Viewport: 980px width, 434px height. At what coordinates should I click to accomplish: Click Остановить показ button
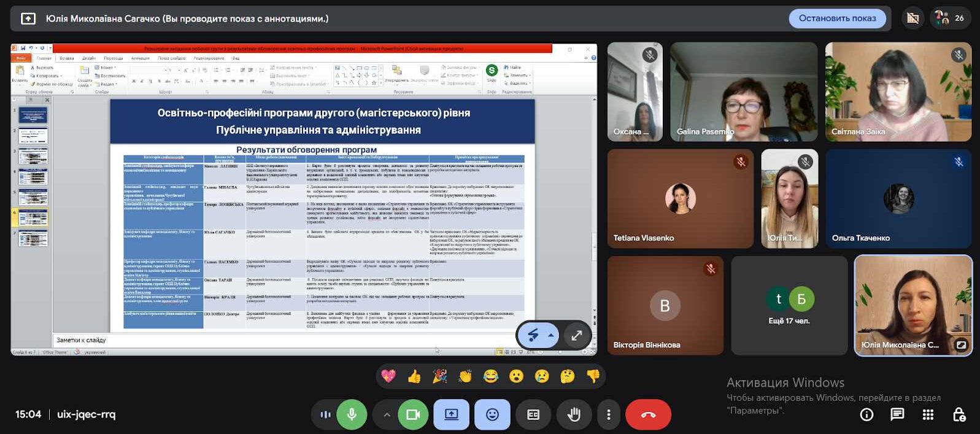pos(837,18)
